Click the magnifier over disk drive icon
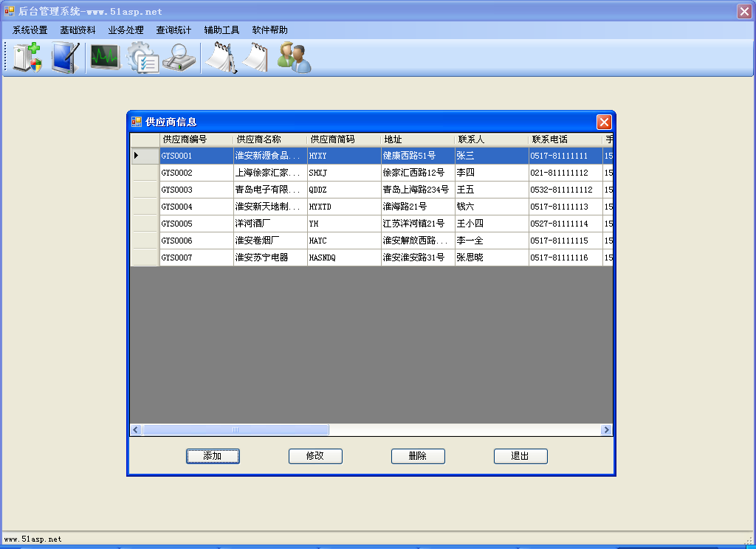Viewport: 756px width, 549px height. 179,58
